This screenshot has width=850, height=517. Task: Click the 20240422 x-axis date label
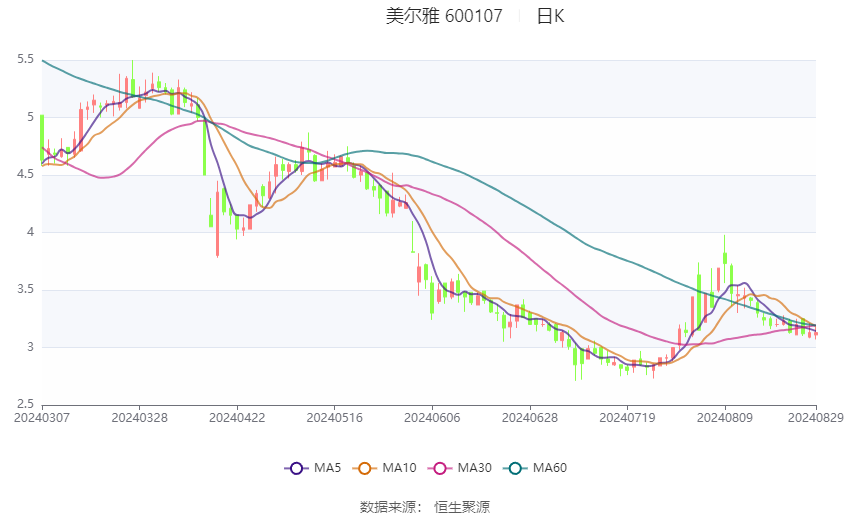click(x=237, y=418)
